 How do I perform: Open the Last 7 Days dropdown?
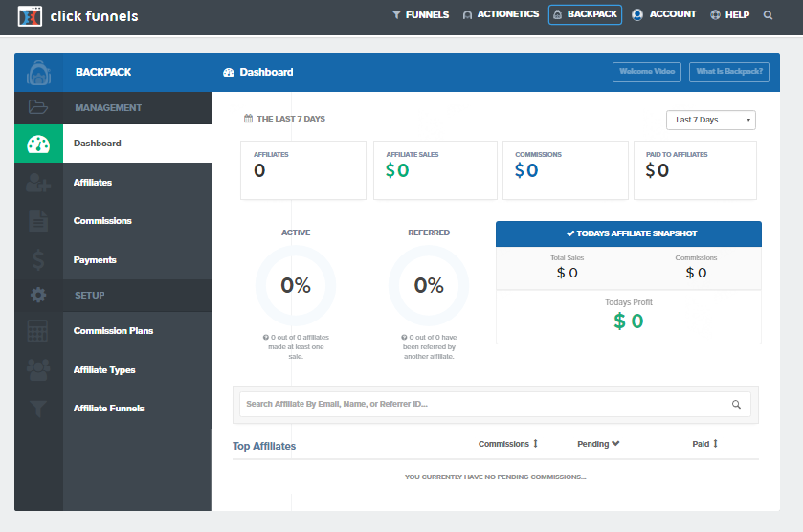point(711,120)
